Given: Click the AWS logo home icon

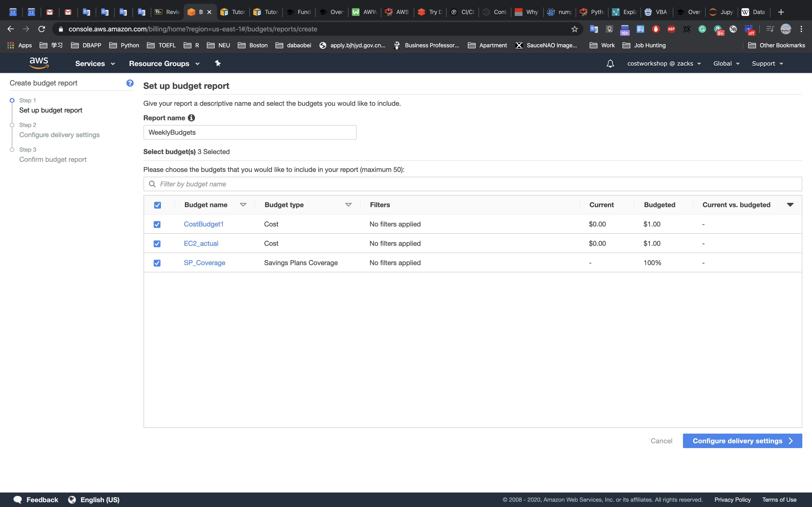Looking at the screenshot, I should coord(39,63).
